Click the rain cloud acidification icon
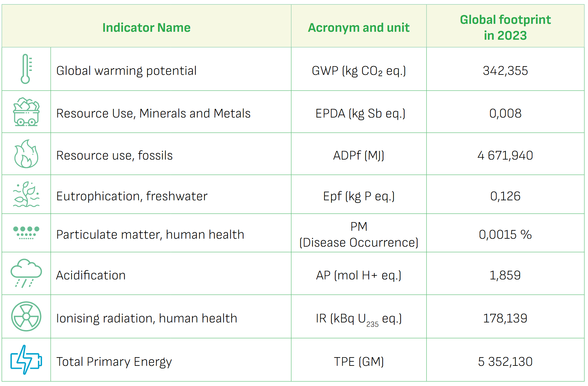Image resolution: width=588 pixels, height=386 pixels. click(26, 273)
